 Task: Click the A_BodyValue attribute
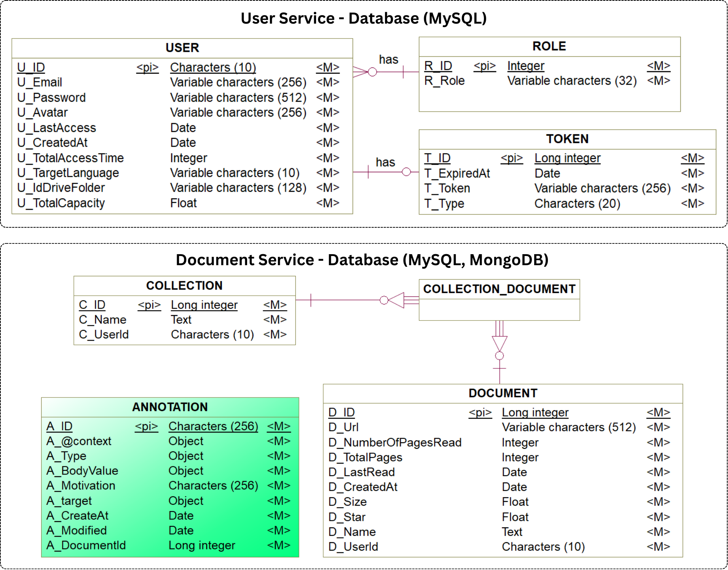point(82,471)
